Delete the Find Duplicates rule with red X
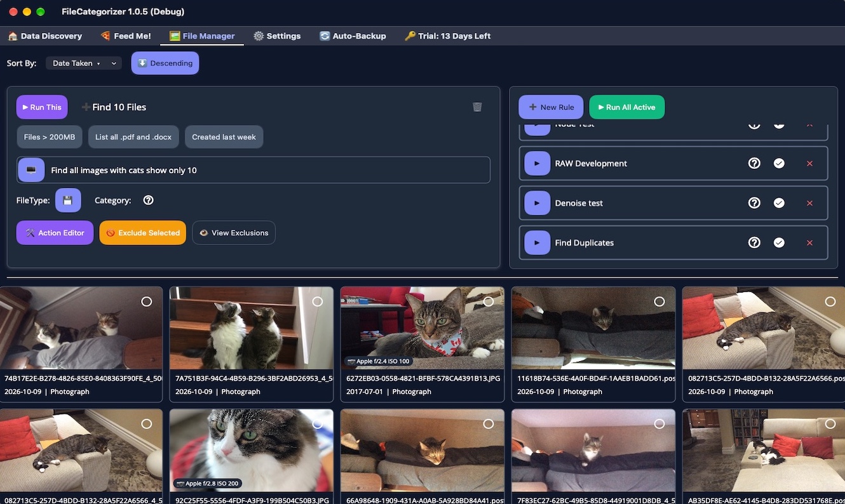 (x=809, y=242)
